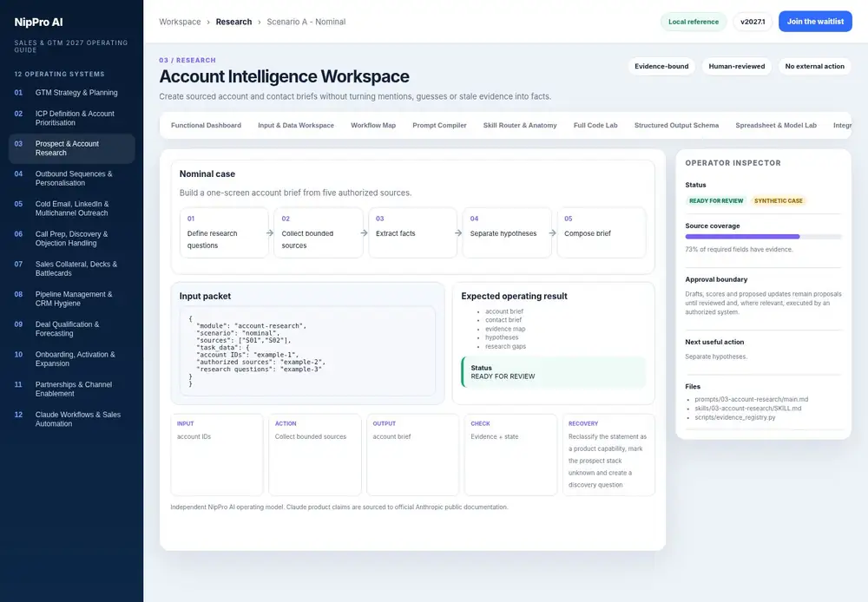
Task: Click the v2027.1 version pill
Action: [753, 22]
